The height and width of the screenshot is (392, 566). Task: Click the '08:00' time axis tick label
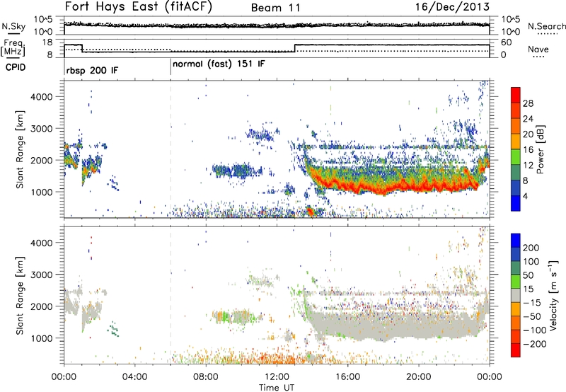click(x=206, y=377)
